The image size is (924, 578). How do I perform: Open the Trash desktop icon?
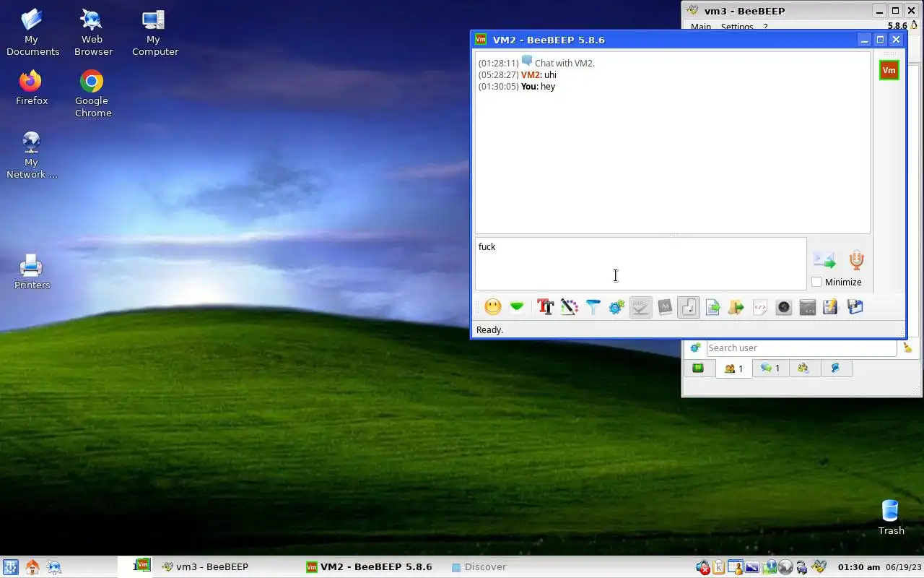point(891,517)
